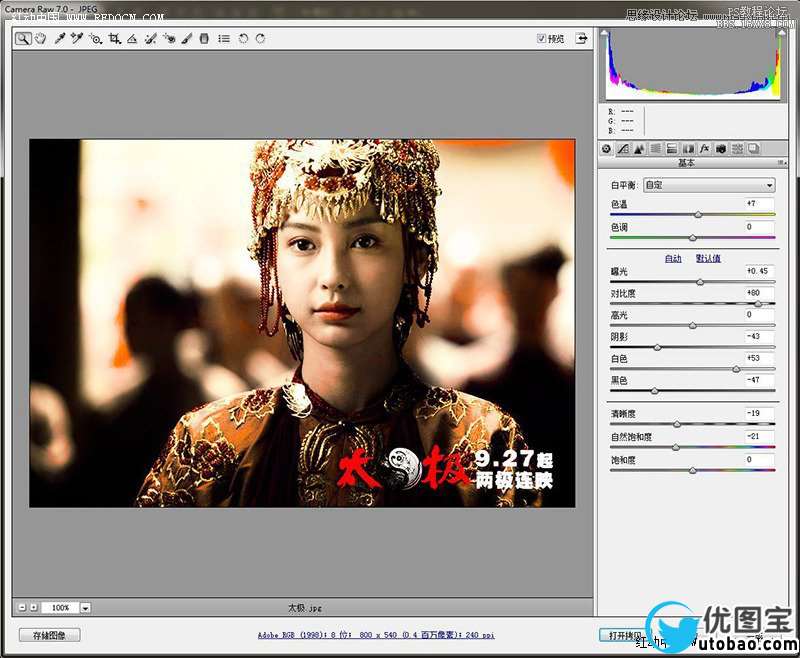Click the zoom out minus button
Image resolution: width=800 pixels, height=658 pixels.
pos(22,608)
